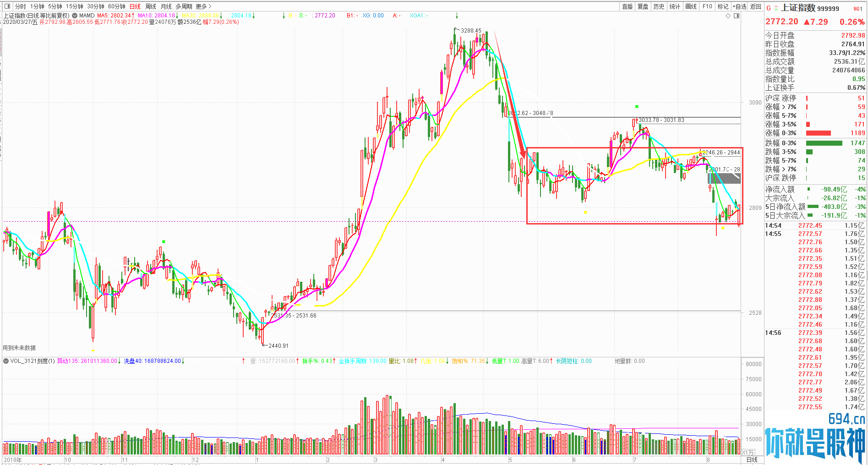
Task: Select the 5分钟 period tab
Action: click(55, 6)
